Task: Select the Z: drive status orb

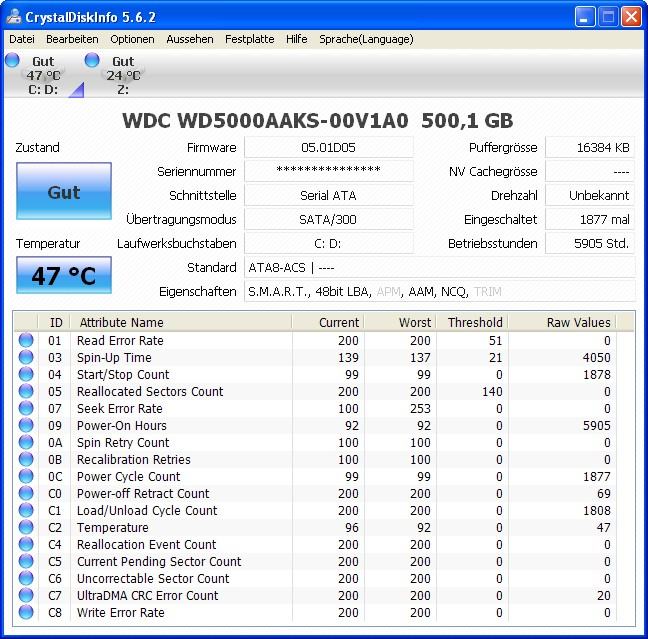Action: coord(92,60)
